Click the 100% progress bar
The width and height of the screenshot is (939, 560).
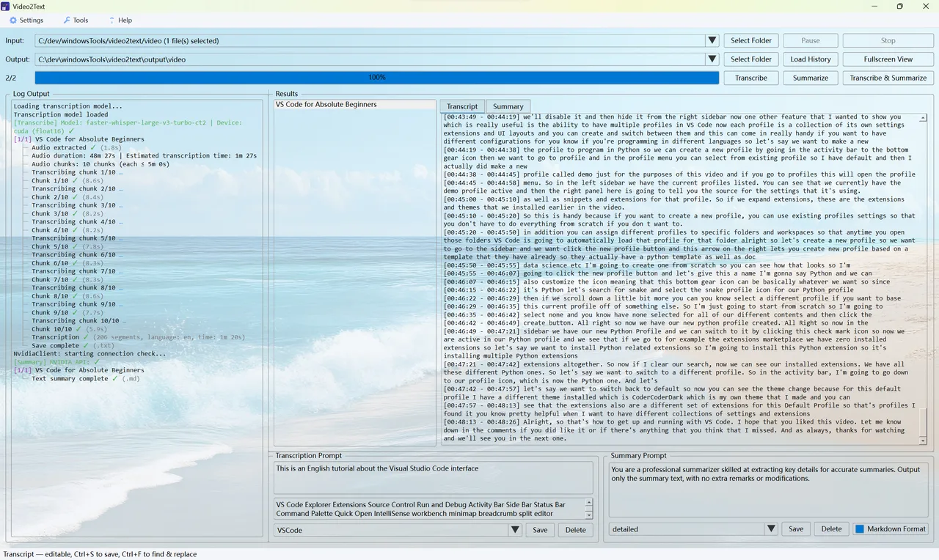(x=377, y=78)
